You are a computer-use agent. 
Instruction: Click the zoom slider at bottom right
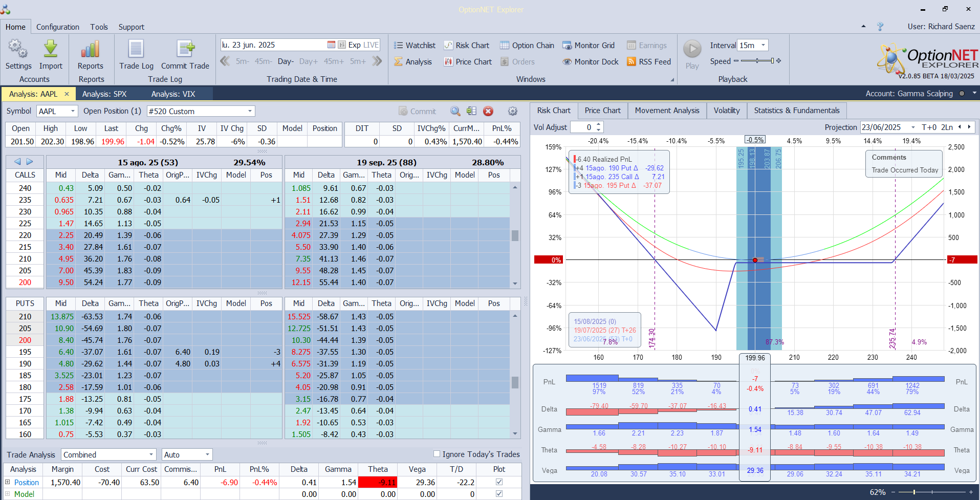[932, 492]
